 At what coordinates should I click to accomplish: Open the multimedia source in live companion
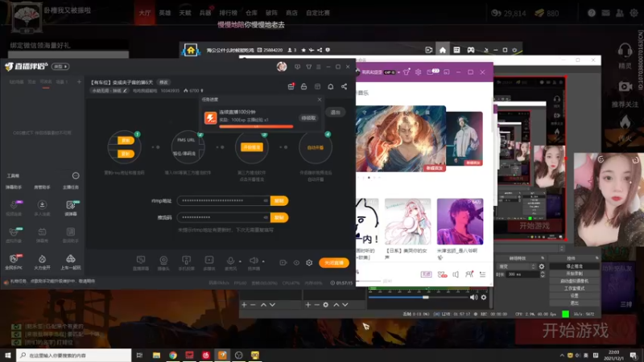tap(209, 263)
